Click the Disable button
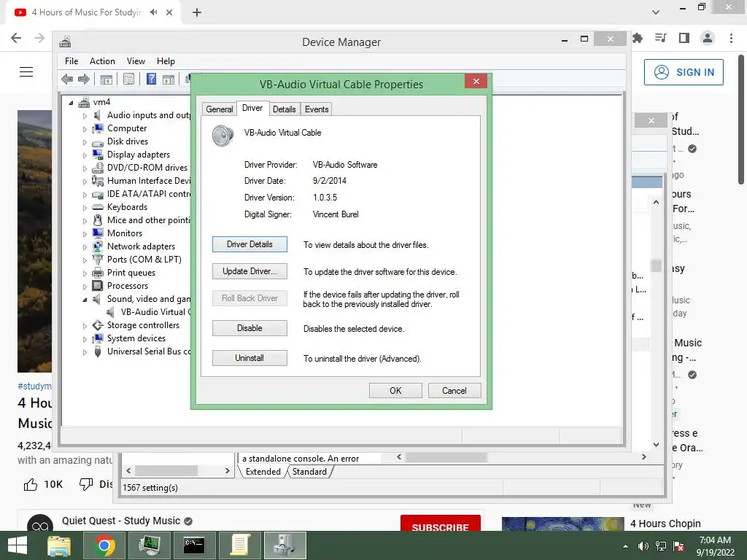 point(249,328)
